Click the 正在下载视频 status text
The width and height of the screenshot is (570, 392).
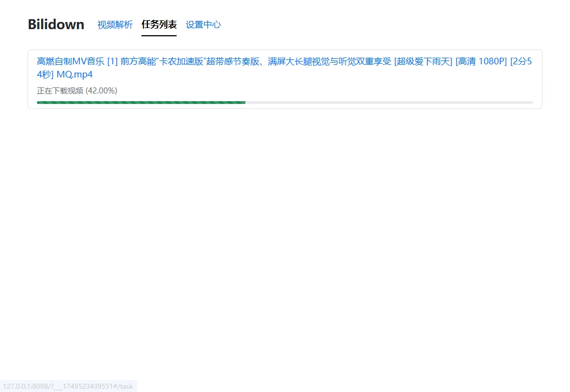click(60, 91)
